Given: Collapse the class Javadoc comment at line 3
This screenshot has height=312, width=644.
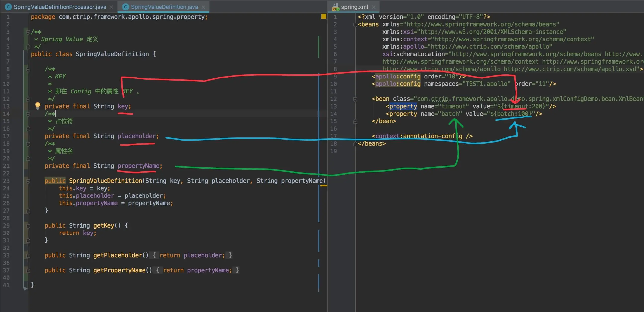Looking at the screenshot, I should pyautogui.click(x=28, y=32).
